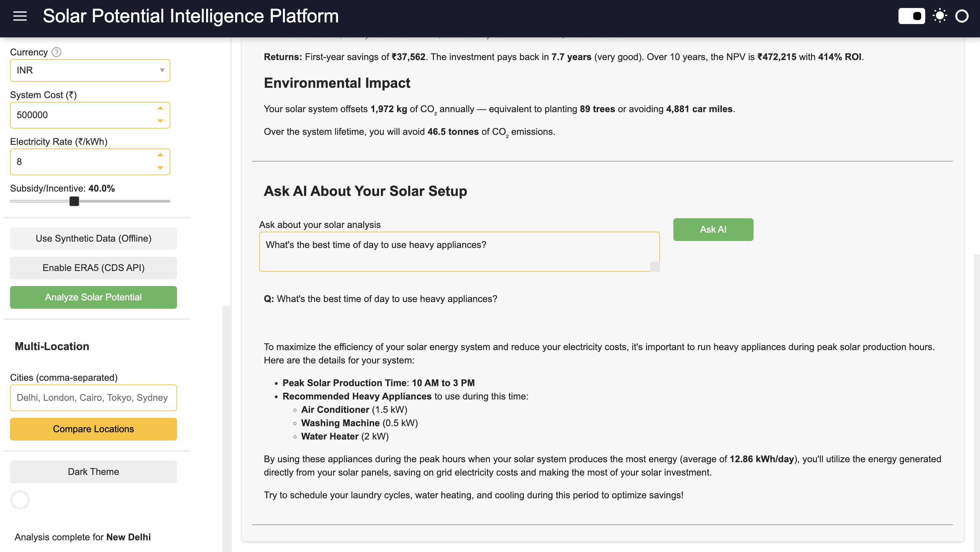Screen dimensions: 980x552
Task: Click Analyze Solar Potential button
Action: tap(93, 297)
